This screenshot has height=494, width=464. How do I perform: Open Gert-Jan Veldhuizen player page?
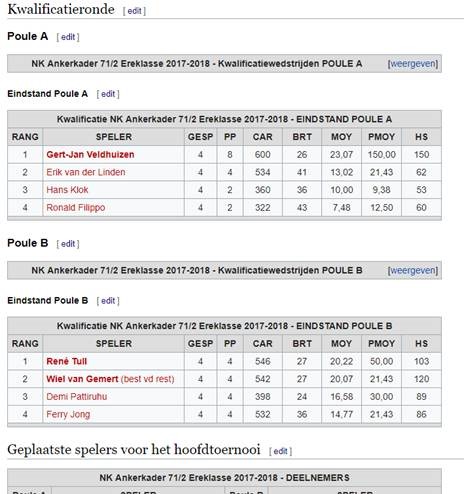[90, 155]
